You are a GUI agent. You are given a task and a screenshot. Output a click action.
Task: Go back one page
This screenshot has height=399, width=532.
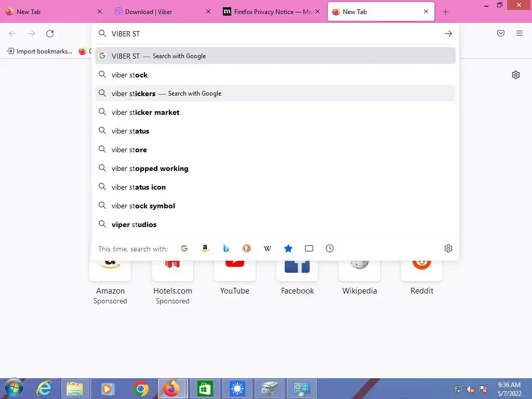tap(12, 34)
